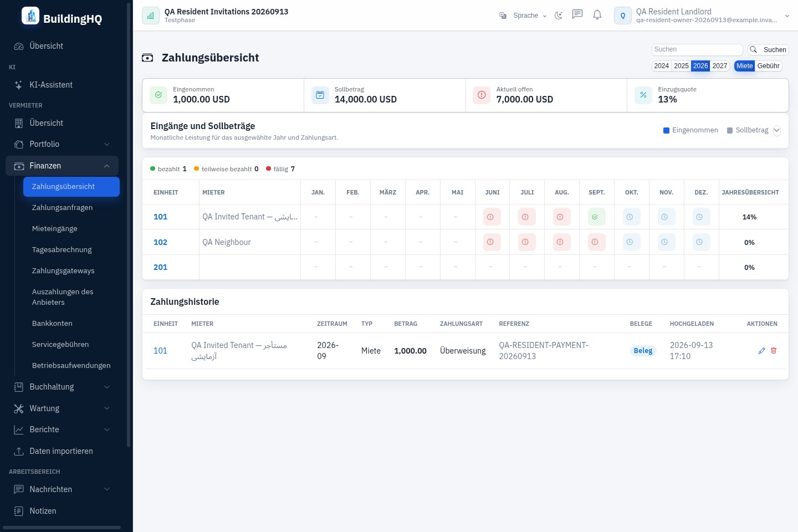Image resolution: width=798 pixels, height=532 pixels.
Task: Navigate to Daten importieren
Action: (62, 451)
